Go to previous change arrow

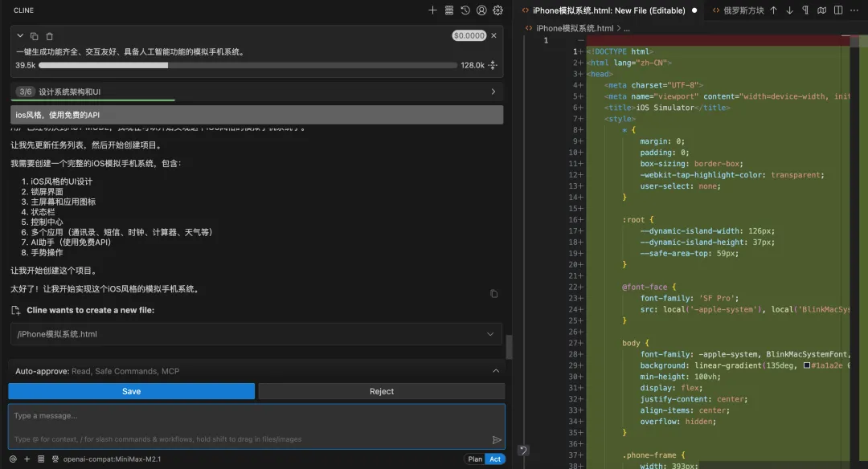point(773,10)
